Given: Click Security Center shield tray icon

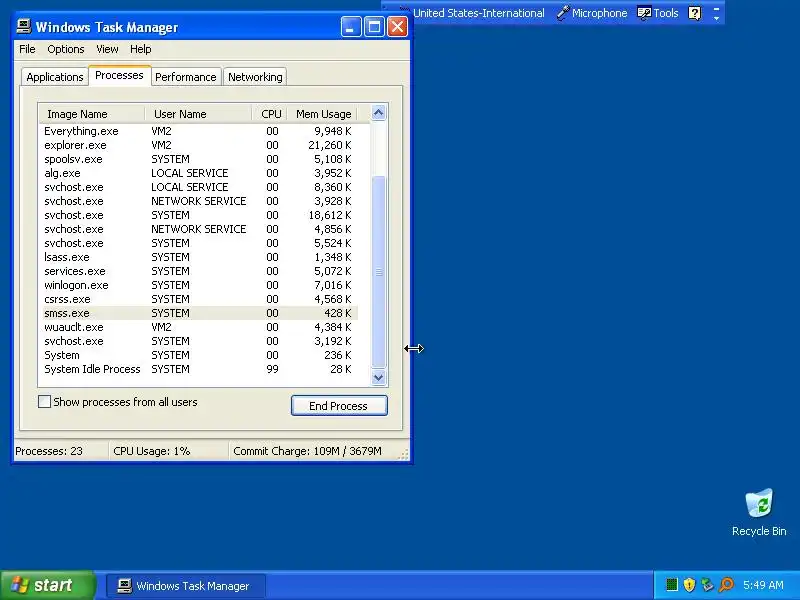Looking at the screenshot, I should click(689, 584).
